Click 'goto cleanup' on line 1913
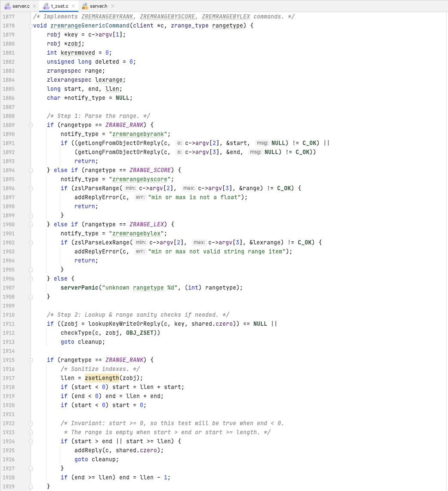Screen dimensions: 448x491 pyautogui.click(x=83, y=342)
